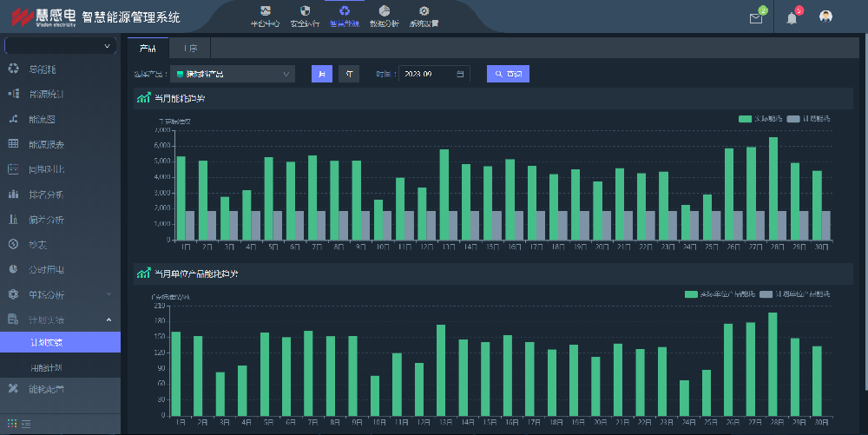Image resolution: width=868 pixels, height=435 pixels.
Task: Switch to the 工序 tab
Action: coord(190,49)
